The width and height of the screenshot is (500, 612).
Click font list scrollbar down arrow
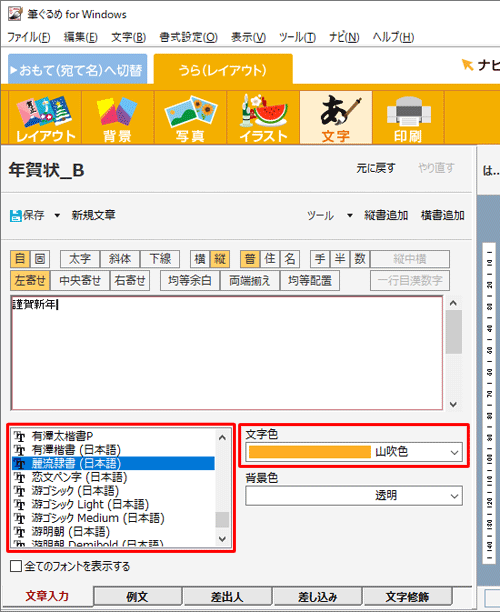click(x=222, y=539)
